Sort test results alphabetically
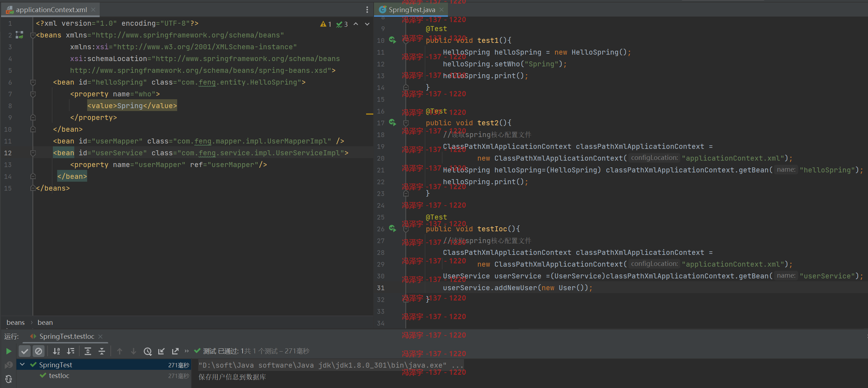The image size is (868, 388). click(x=56, y=351)
